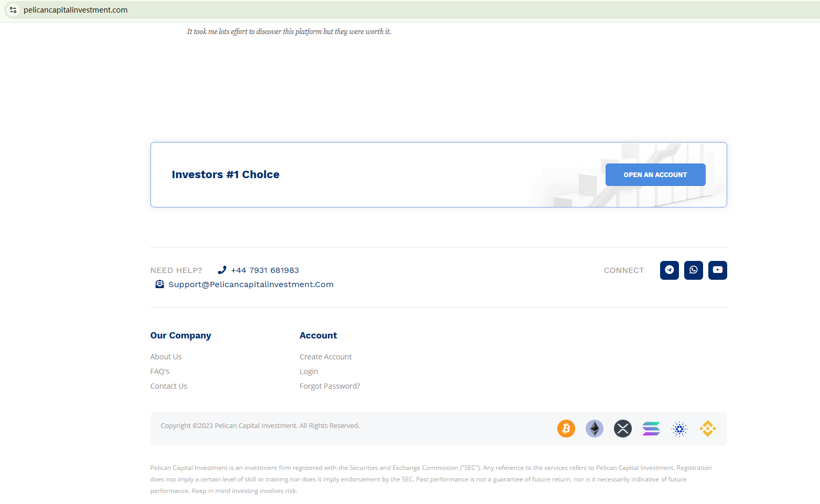Click the Ethereum coin icon
Image resolution: width=820 pixels, height=504 pixels.
(x=594, y=429)
